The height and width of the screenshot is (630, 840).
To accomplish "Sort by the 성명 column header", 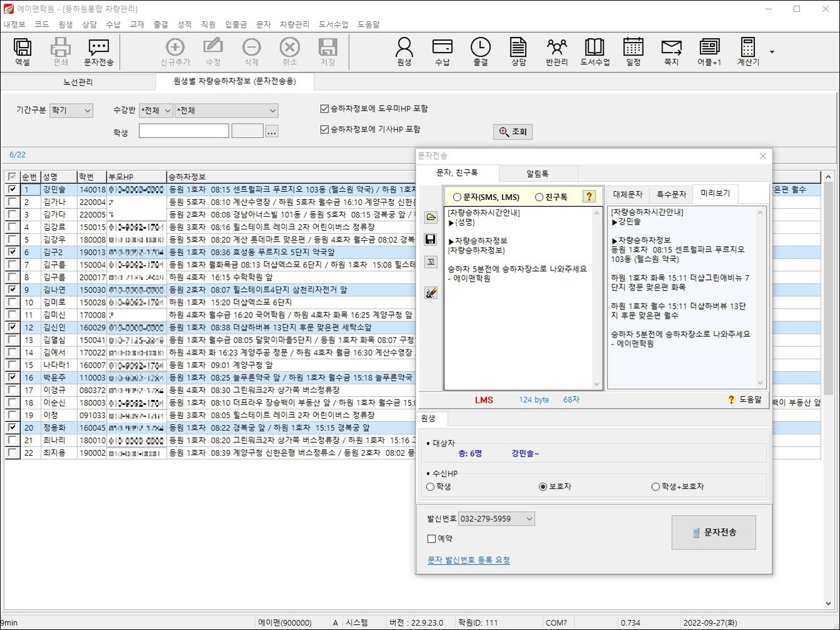I will 59,177.
